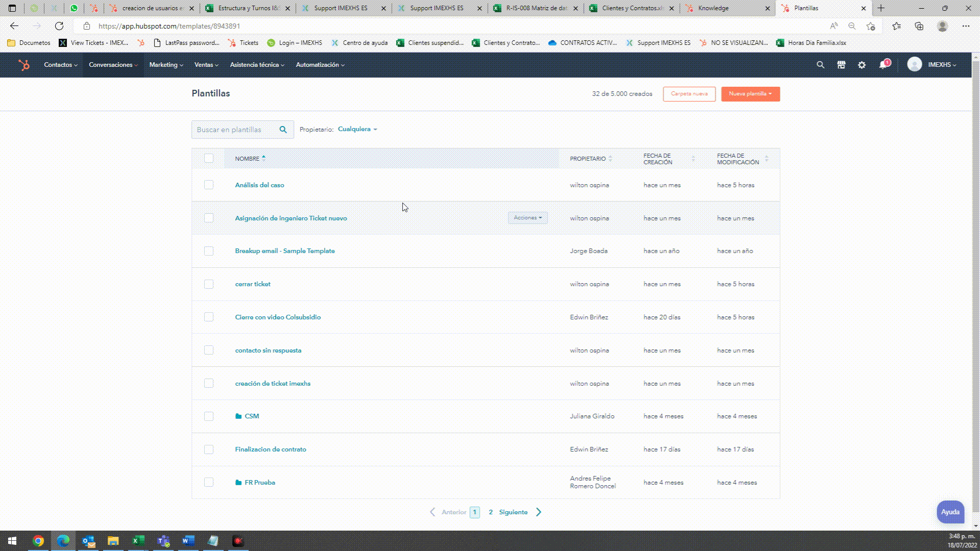Expand the Nueva plantilla dropdown button
Screen dimensions: 980x551
point(750,94)
